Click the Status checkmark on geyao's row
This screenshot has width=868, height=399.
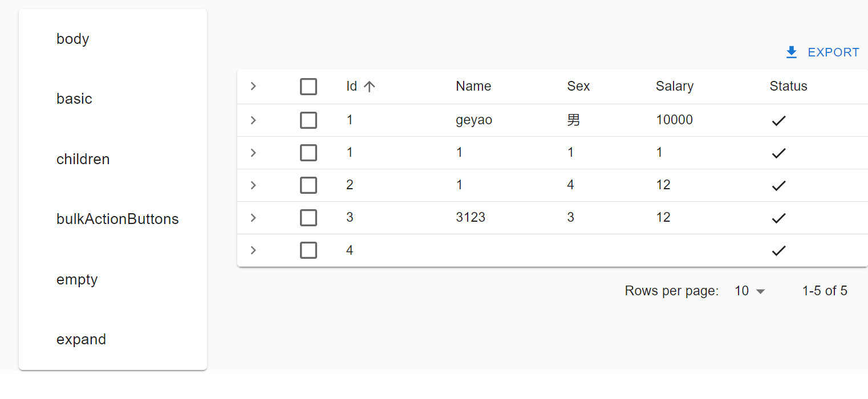point(778,120)
